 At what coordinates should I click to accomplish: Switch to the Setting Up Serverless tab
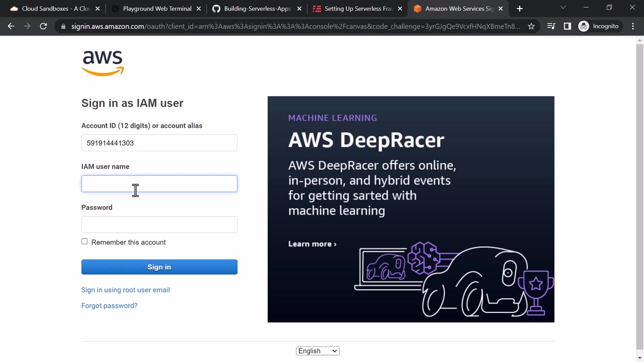click(357, 9)
